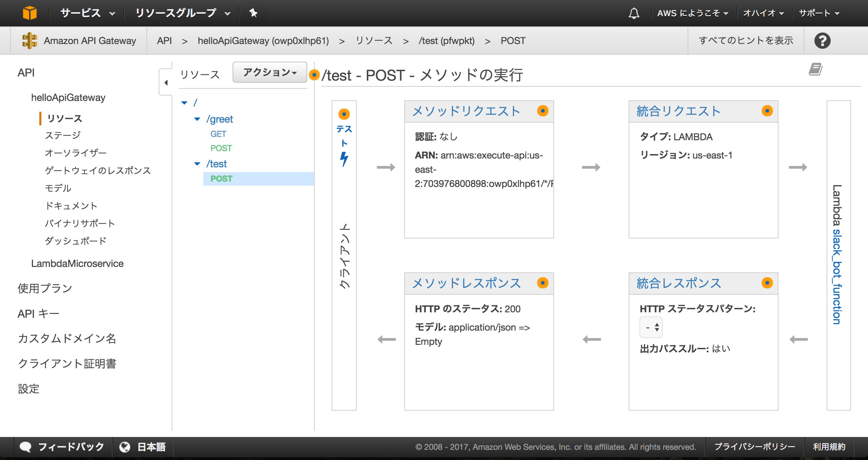Collapse the /greet resource node
868x460 pixels.
tap(197, 119)
